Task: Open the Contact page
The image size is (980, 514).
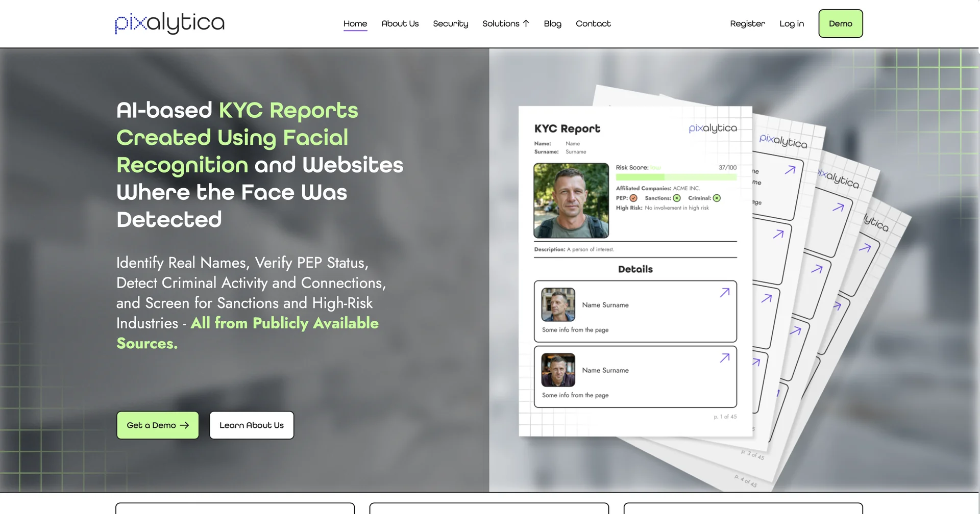Action: [593, 23]
